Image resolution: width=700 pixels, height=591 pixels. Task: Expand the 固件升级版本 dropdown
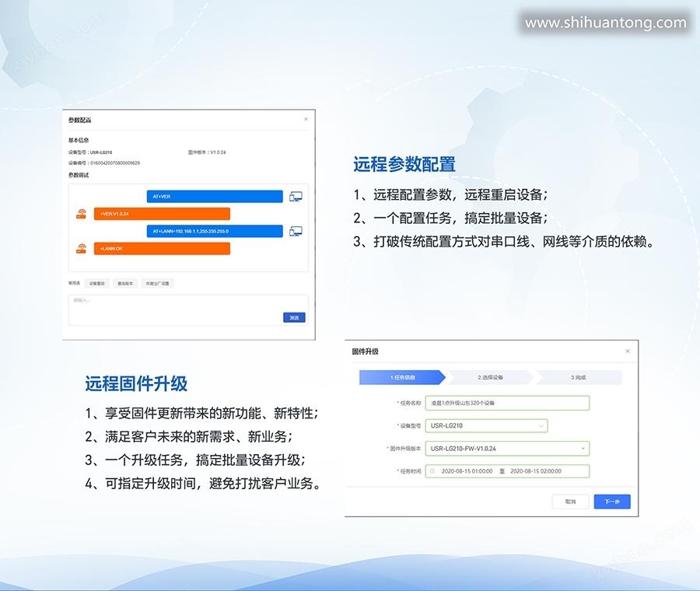(507, 448)
